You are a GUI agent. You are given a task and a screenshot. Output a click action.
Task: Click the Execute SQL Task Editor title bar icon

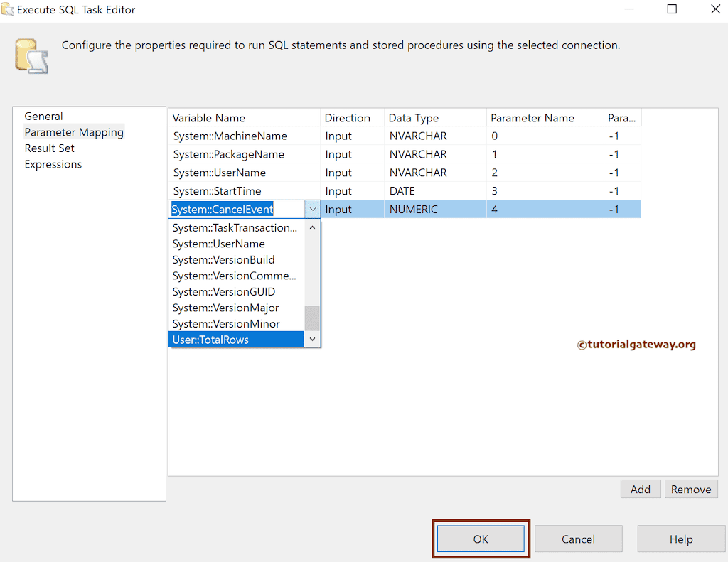click(9, 9)
